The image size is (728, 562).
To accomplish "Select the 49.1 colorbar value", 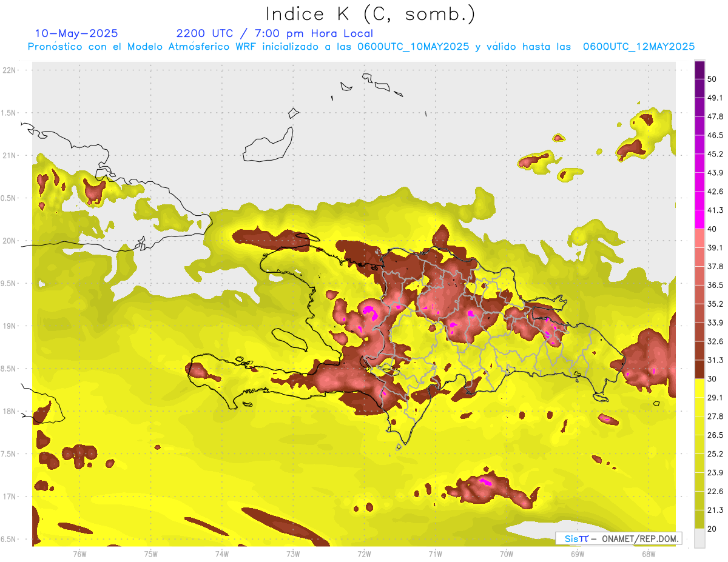I will [x=715, y=98].
